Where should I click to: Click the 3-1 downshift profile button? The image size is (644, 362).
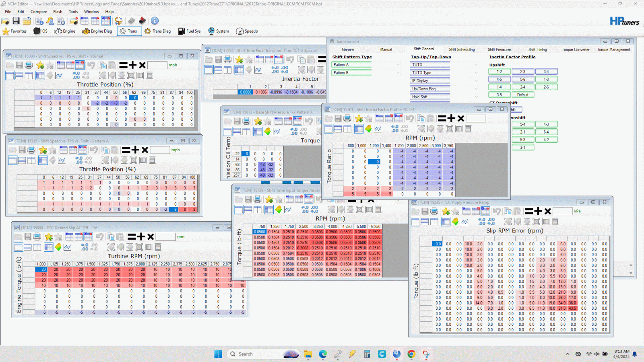(x=522, y=147)
